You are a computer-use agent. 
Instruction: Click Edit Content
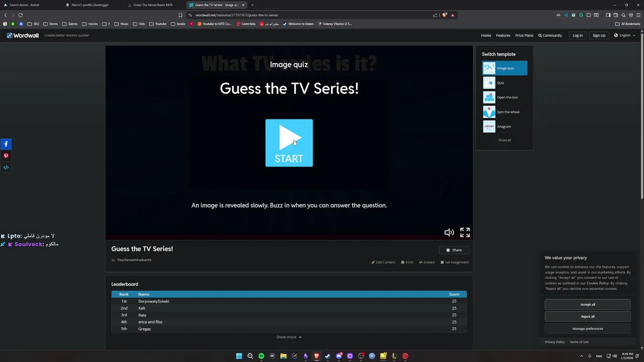[x=383, y=262]
